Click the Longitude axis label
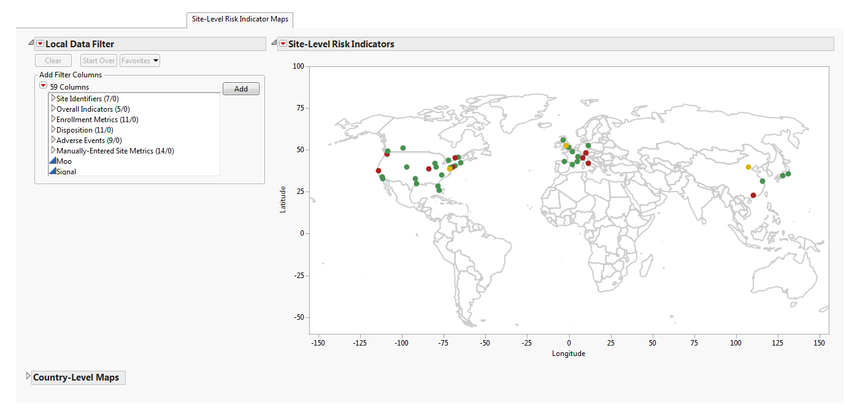 569,354
